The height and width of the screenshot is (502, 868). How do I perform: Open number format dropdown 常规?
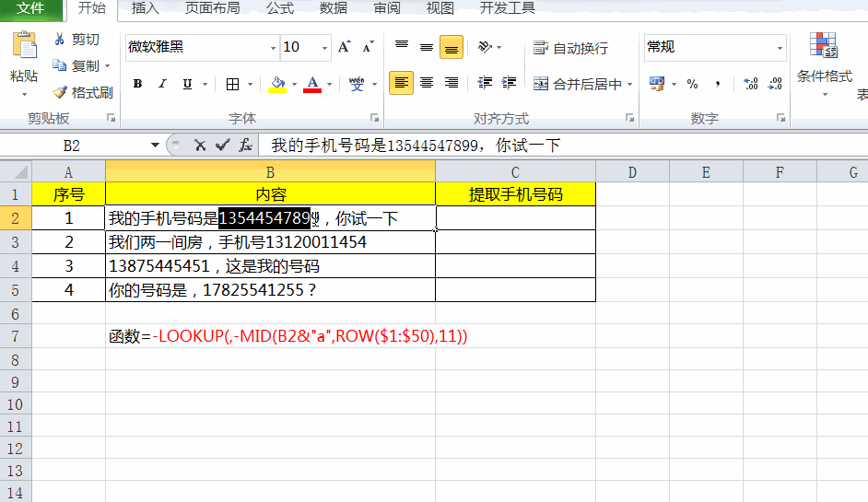[780, 48]
